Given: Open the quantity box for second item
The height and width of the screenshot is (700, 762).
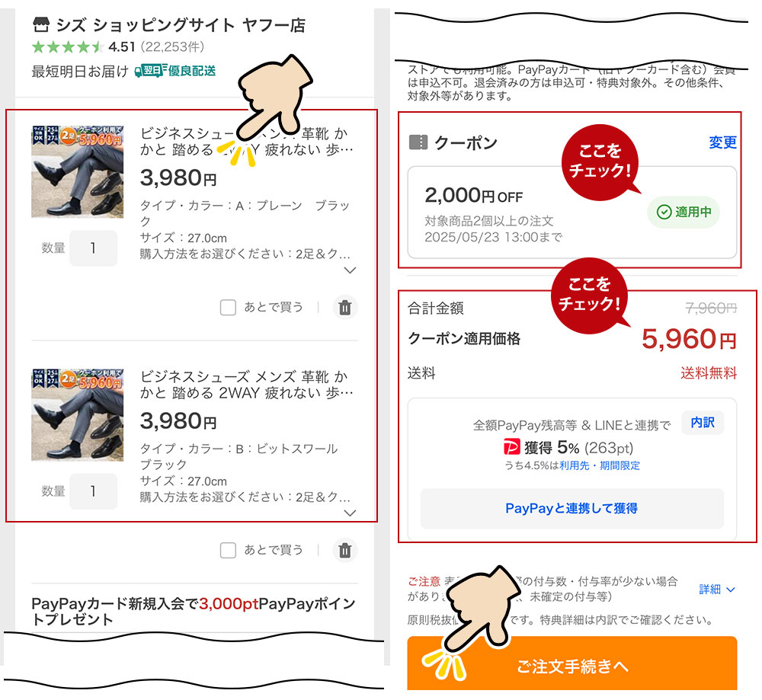Looking at the screenshot, I should tap(93, 491).
